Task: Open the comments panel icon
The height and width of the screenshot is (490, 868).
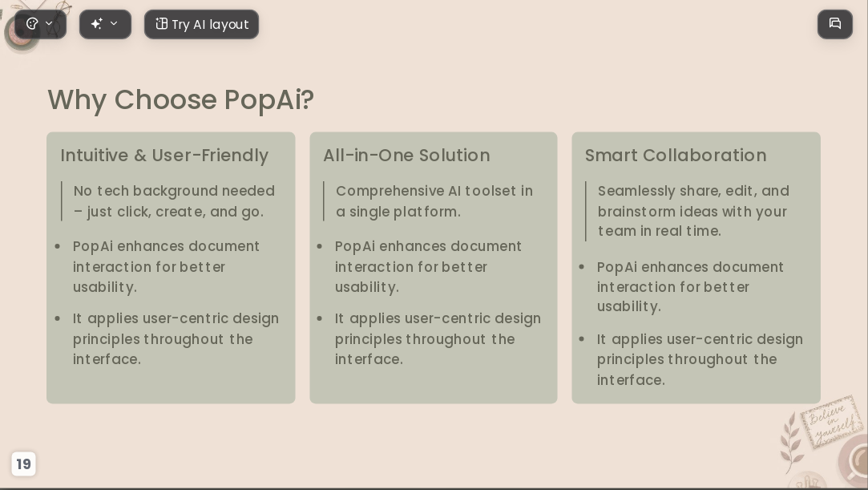Action: (835, 24)
